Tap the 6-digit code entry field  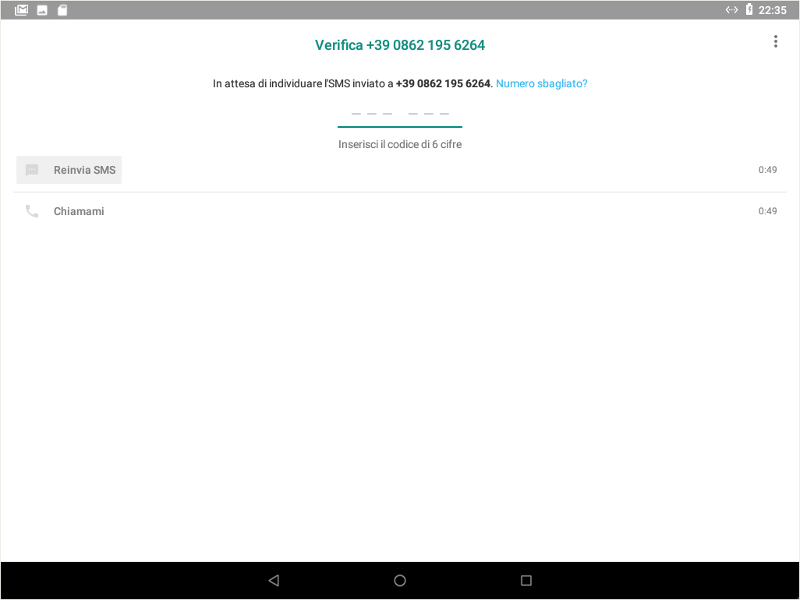tap(400, 113)
